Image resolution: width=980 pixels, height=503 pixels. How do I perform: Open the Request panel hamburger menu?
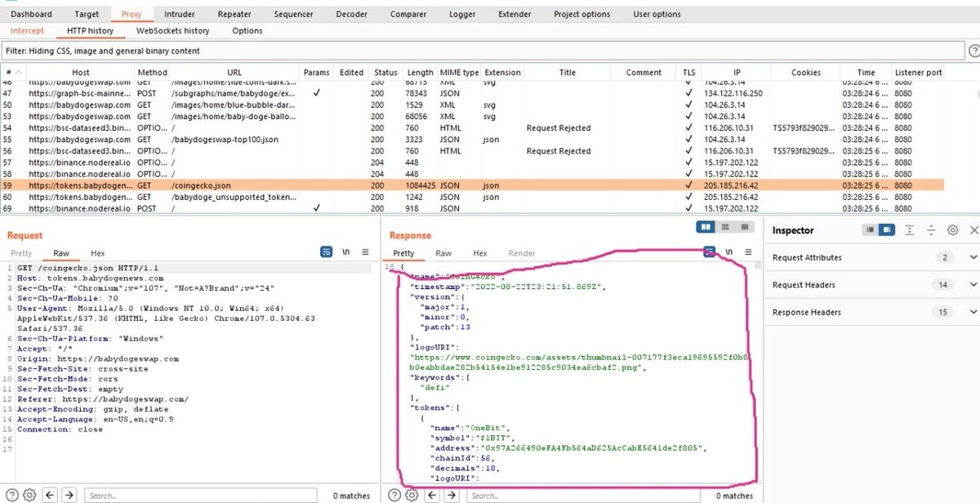(365, 252)
